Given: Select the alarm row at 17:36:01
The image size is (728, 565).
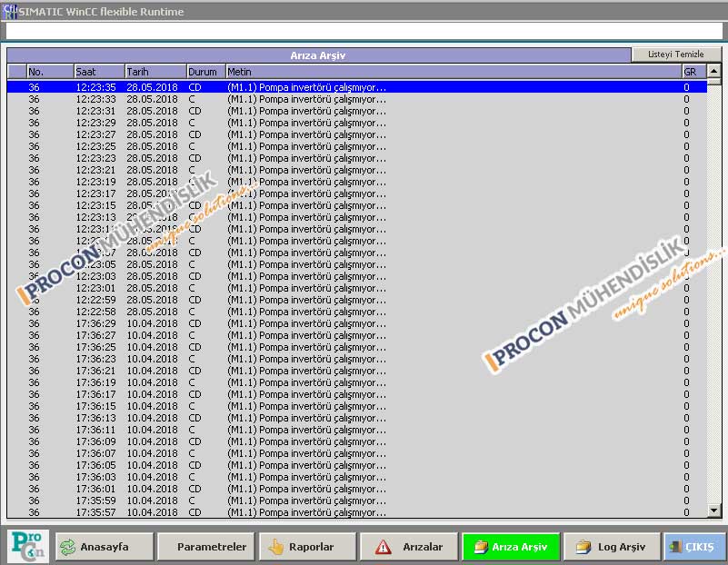Looking at the screenshot, I should [356, 489].
